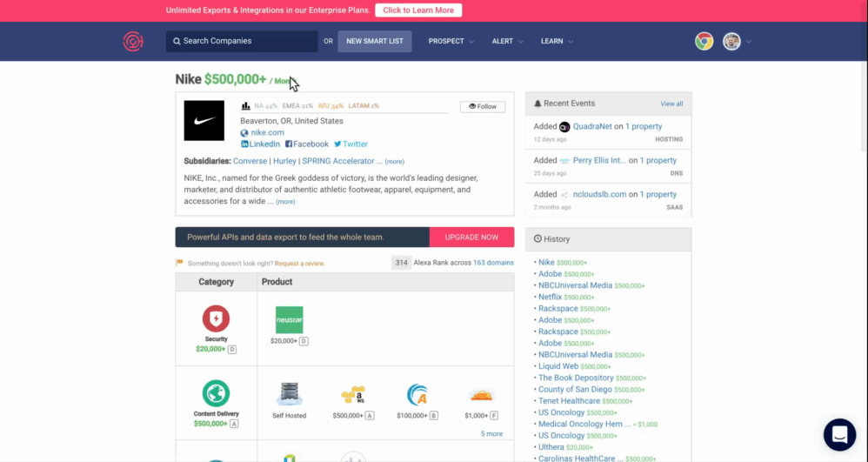Viewport: 868px width, 462px height.
Task: Click the search magnifier icon
Action: pyautogui.click(x=177, y=42)
